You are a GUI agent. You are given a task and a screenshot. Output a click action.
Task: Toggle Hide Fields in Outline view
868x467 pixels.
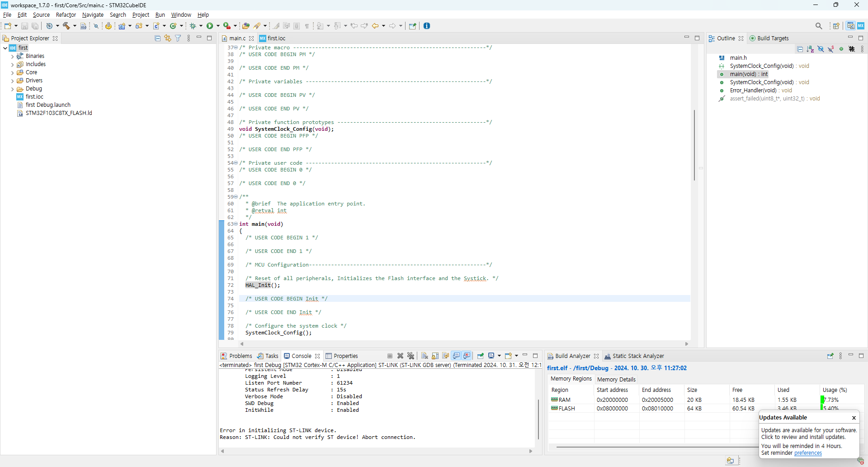coord(821,49)
